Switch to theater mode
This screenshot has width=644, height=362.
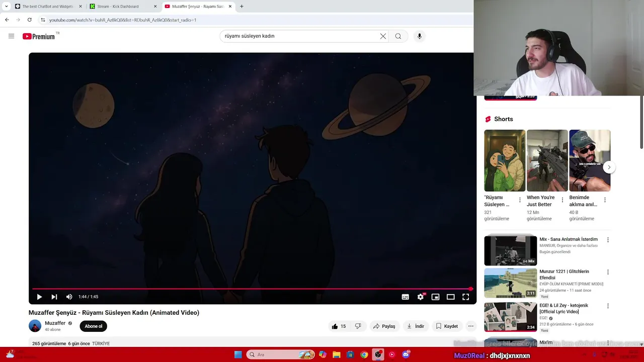[451, 297]
